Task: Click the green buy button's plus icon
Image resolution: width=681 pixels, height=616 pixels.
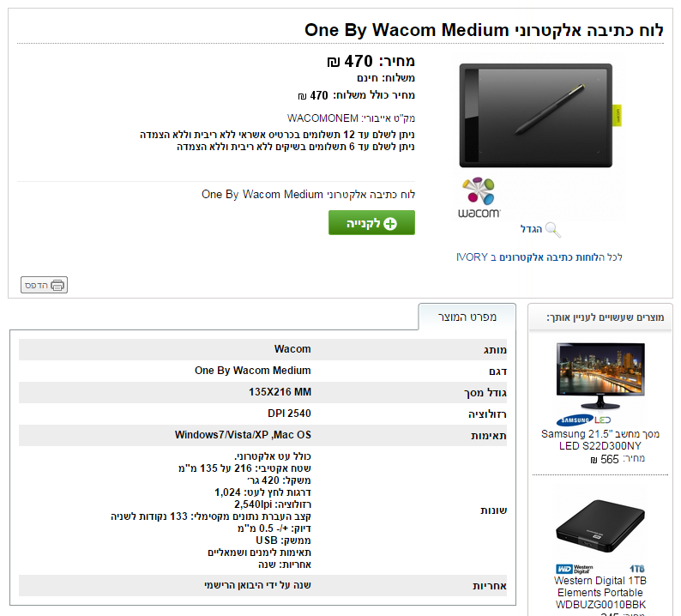Action: (x=391, y=223)
